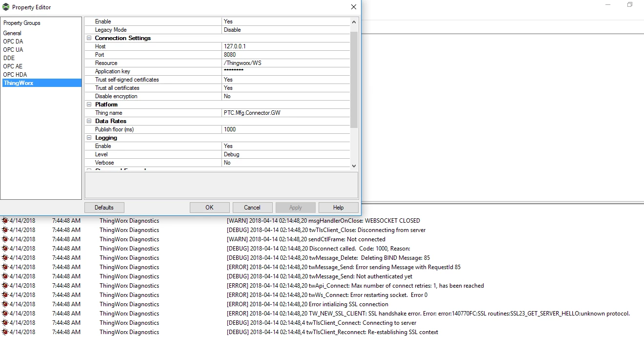The image size is (644, 337).
Task: Click the bug icon of Re-establishing SSL context row
Action: [x=5, y=332]
